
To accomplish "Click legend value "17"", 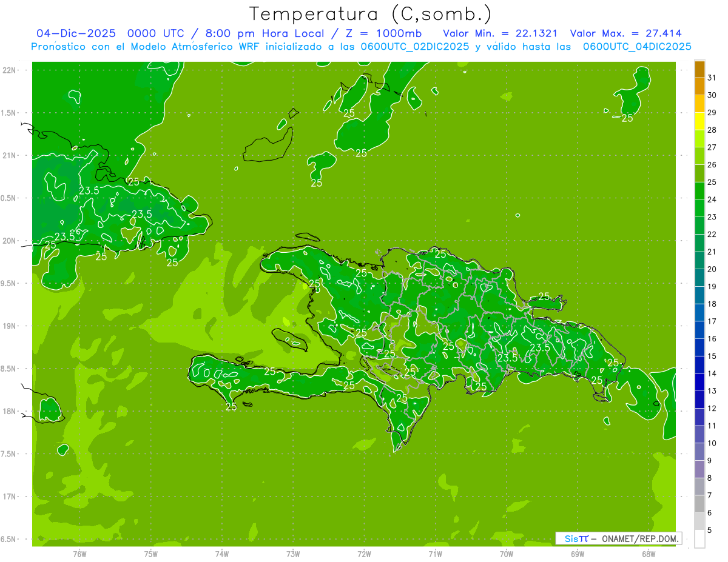I will point(712,321).
